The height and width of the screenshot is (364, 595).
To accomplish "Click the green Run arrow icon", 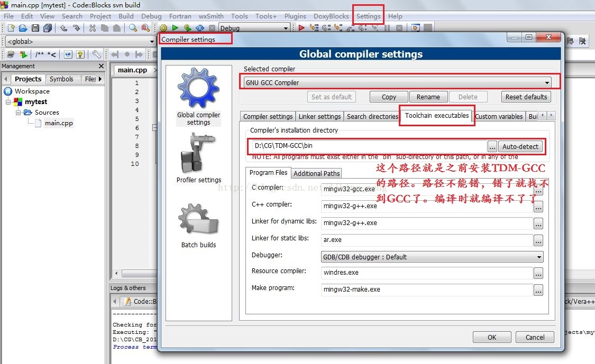I will click(175, 27).
